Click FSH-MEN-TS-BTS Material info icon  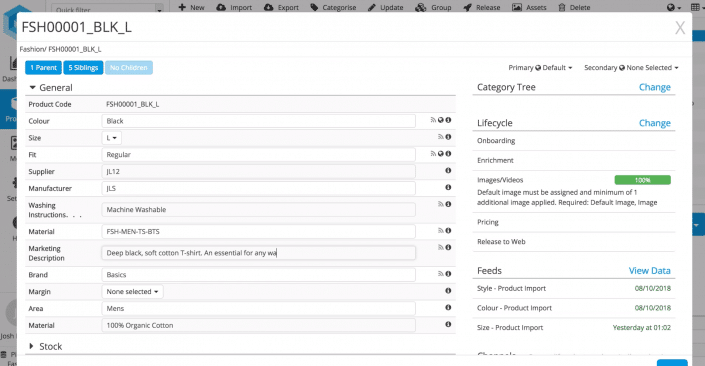448,231
